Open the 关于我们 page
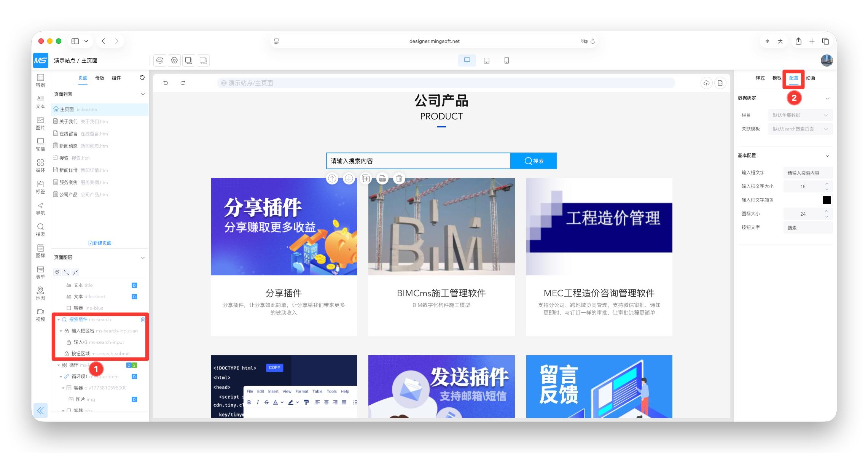Viewport: 868px width, 453px height. (x=100, y=122)
